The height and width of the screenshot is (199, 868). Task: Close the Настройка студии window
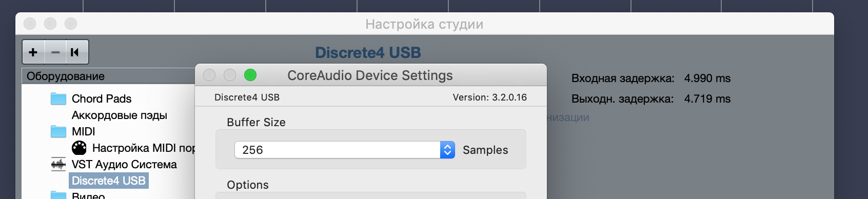click(x=30, y=24)
